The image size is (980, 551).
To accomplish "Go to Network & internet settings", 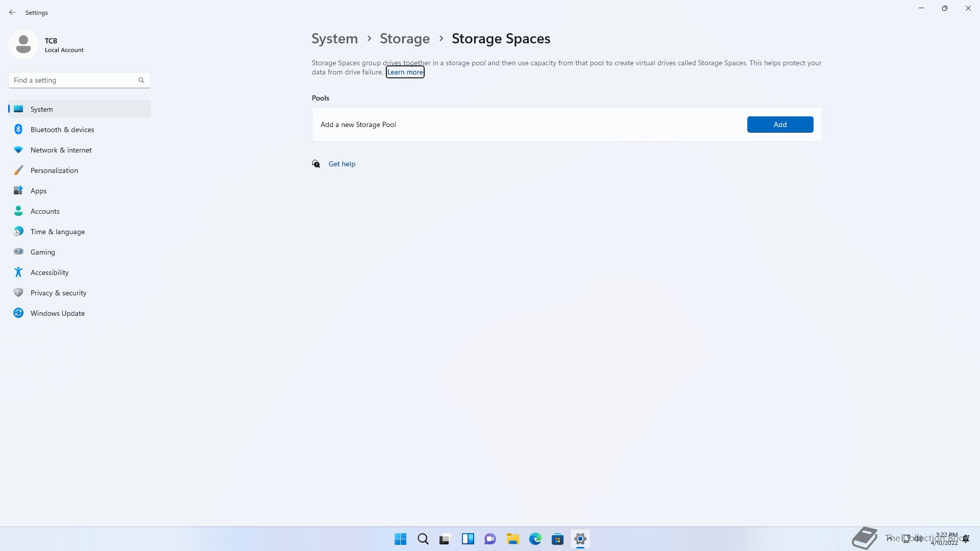I will 80,150.
